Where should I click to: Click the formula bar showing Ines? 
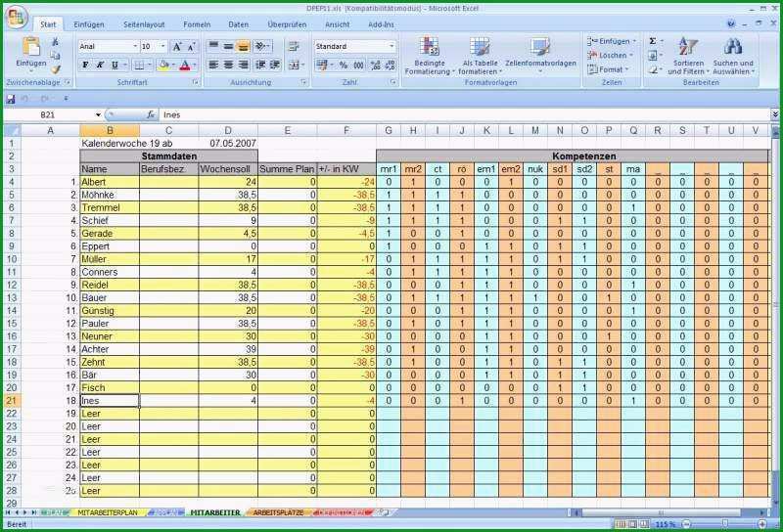[x=464, y=114]
